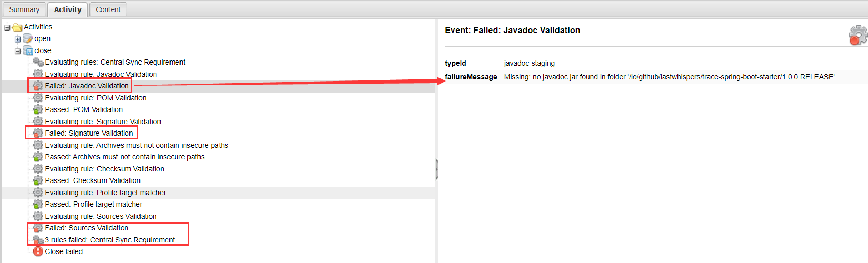Click the red gear icon beside Failed: Sources Validation
The width and height of the screenshot is (868, 263).
(38, 228)
